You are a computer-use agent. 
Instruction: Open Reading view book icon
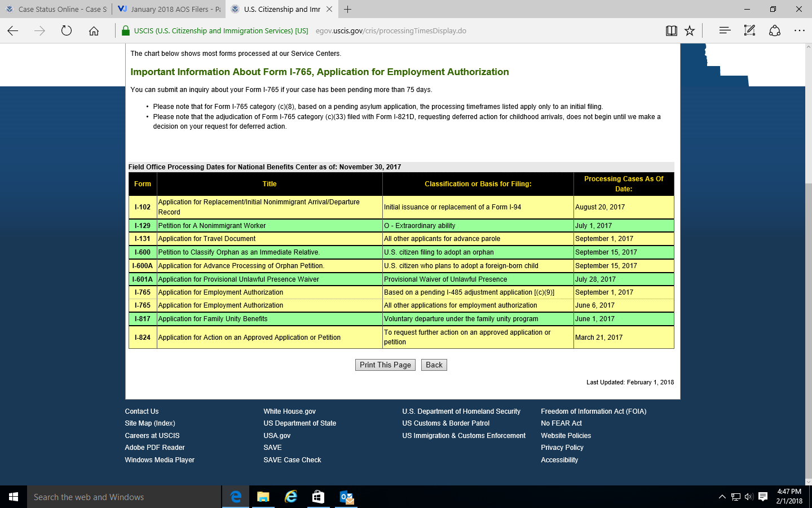pyautogui.click(x=671, y=31)
